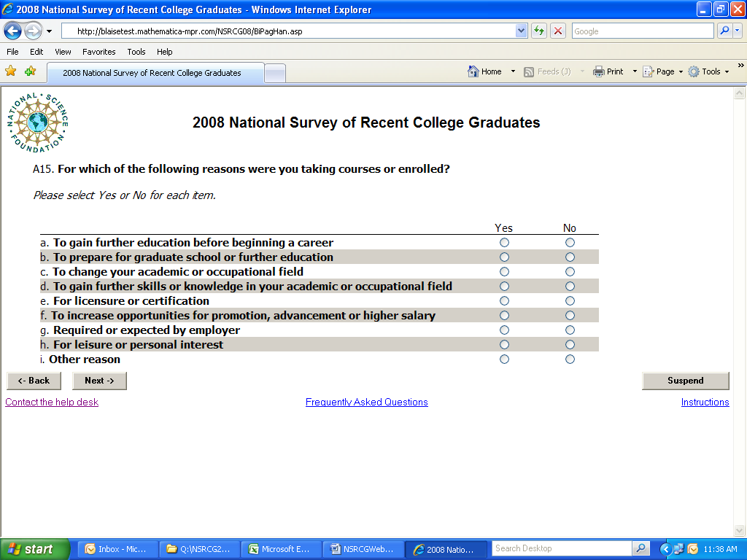Expand the address bar URL dropdown

point(521,31)
